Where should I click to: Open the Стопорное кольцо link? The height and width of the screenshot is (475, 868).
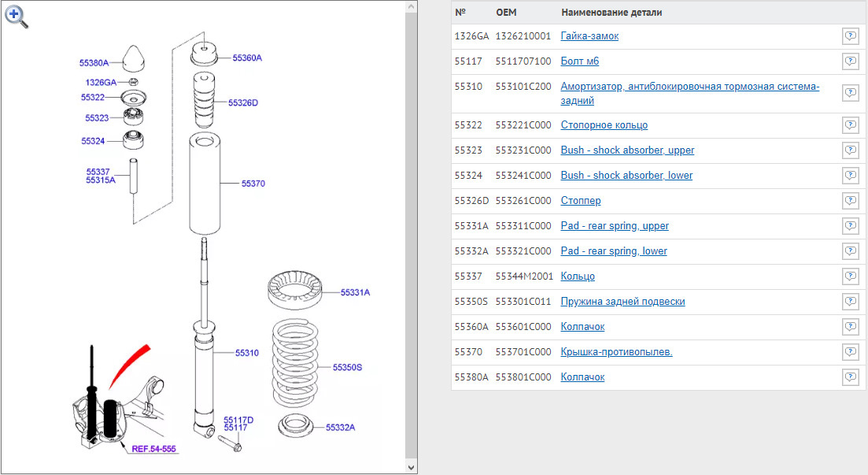(604, 124)
